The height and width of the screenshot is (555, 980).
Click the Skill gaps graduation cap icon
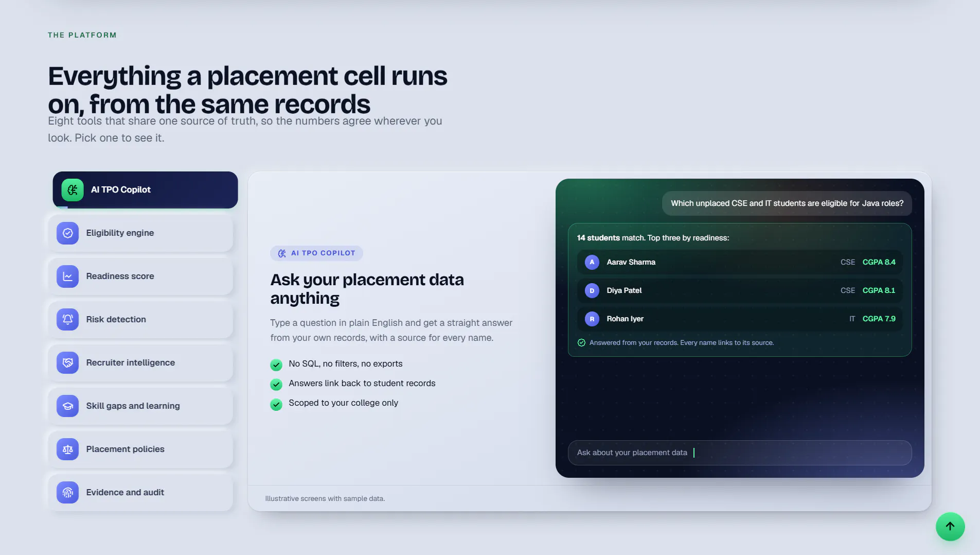click(x=67, y=406)
